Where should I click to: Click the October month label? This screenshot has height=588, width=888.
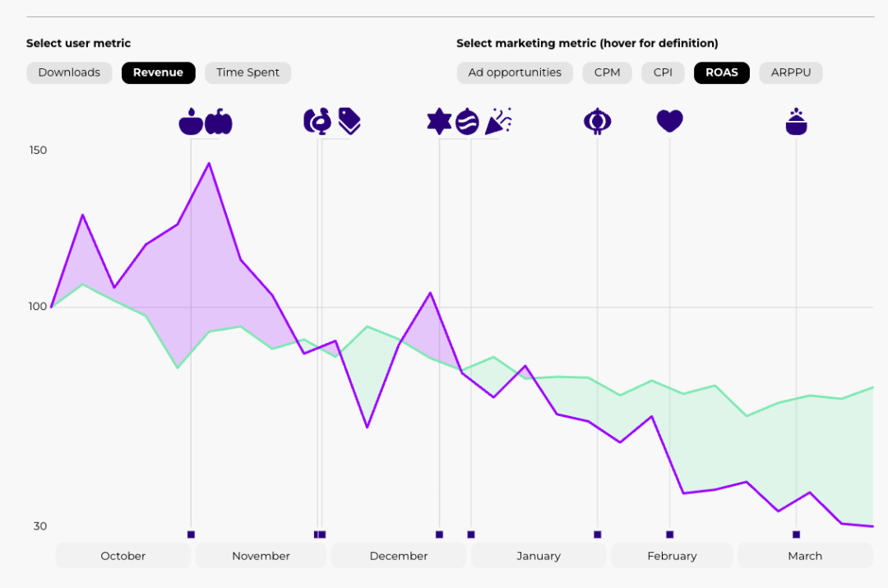tap(123, 556)
